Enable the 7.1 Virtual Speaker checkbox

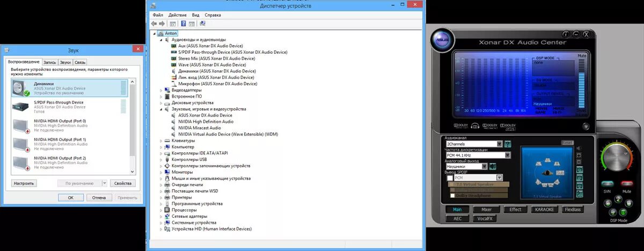451,184
